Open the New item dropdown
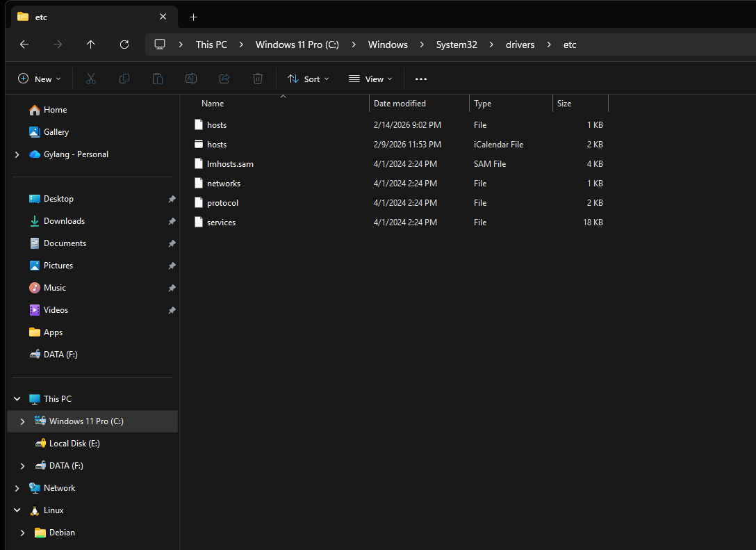The image size is (756, 550). click(40, 79)
